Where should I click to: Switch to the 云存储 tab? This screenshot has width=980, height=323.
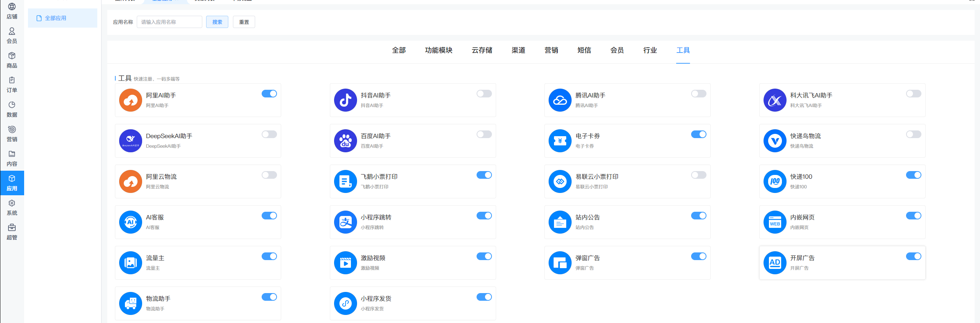(x=482, y=50)
